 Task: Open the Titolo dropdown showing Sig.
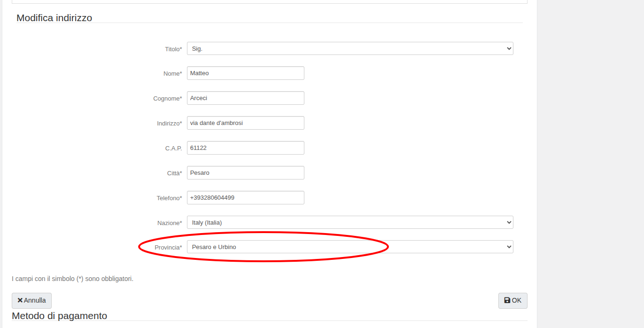pos(349,48)
